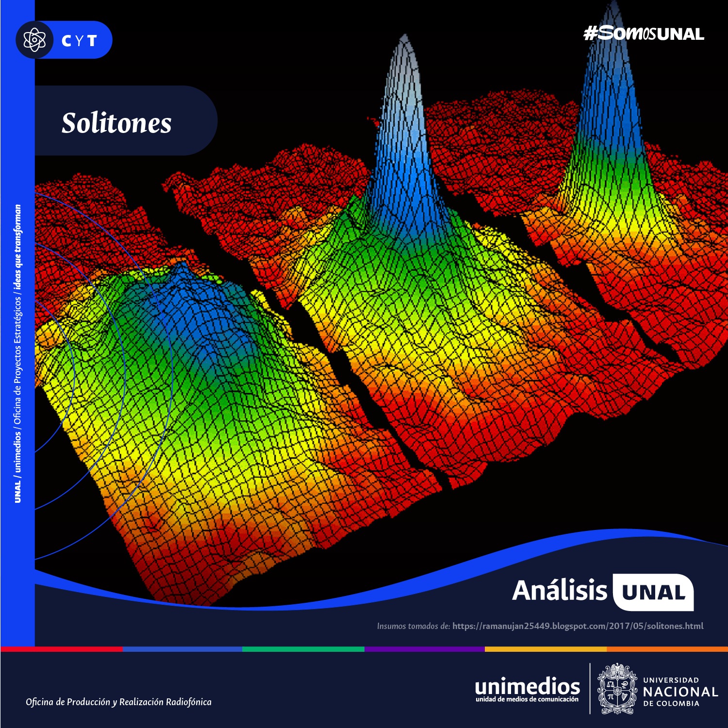Click the yellow segment of color bar
The width and height of the screenshot is (728, 728).
click(546, 649)
